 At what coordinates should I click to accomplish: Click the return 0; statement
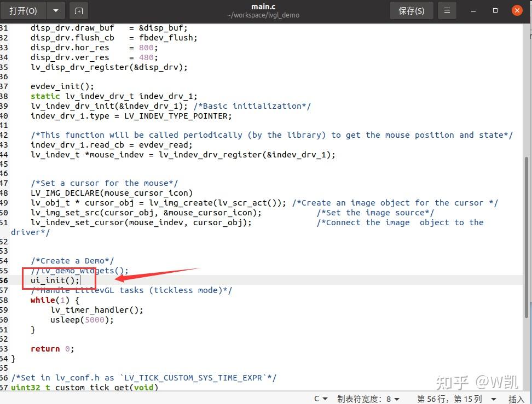tap(52, 349)
